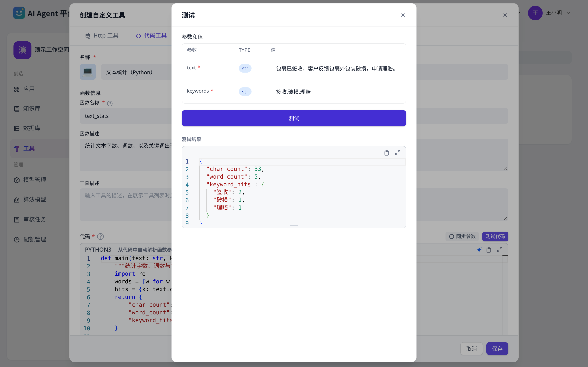Open 知识库 from the sidebar

[x=32, y=108]
